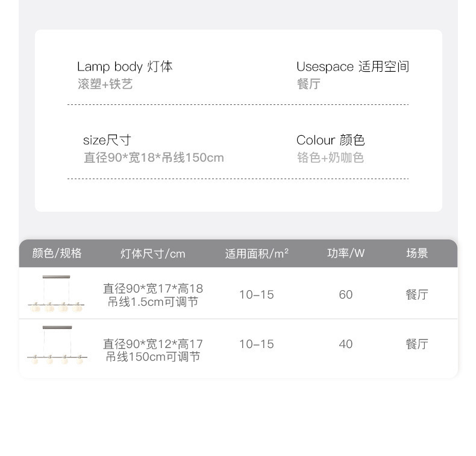Viewport: 476px width, 456px height.
Task: Select the 场景 column header
Action: (417, 253)
